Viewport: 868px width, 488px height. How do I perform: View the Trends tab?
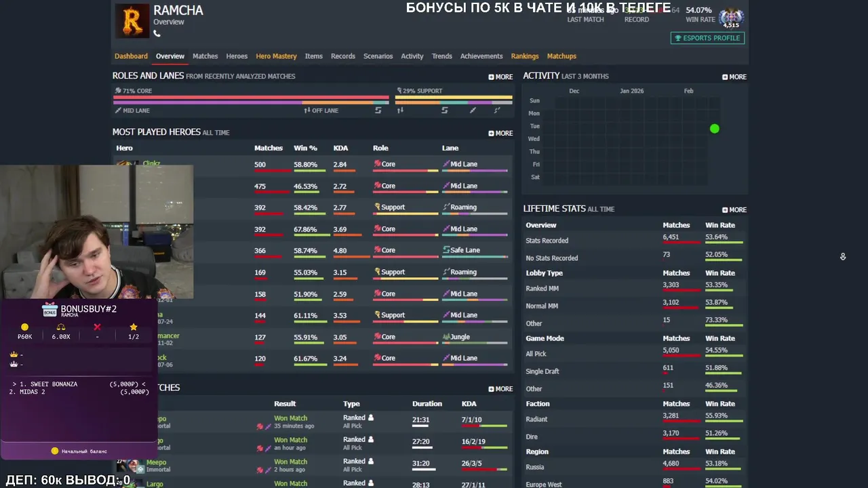pos(442,56)
